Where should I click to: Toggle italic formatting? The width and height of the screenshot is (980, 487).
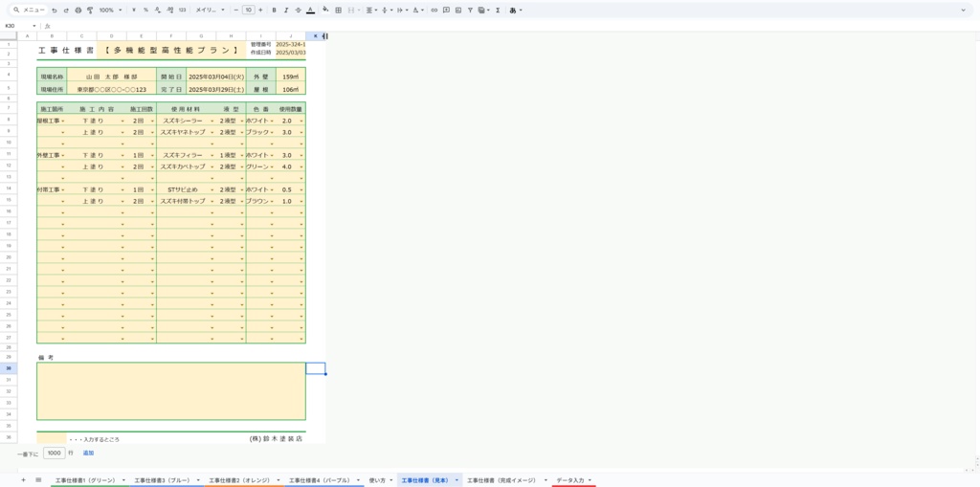pos(285,10)
